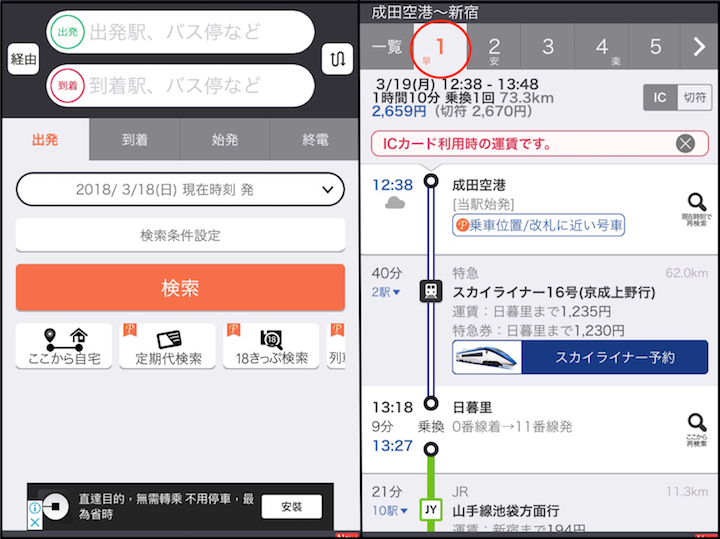720x539 pixels.
Task: Expand the 2駅 stops list
Action: point(386,292)
